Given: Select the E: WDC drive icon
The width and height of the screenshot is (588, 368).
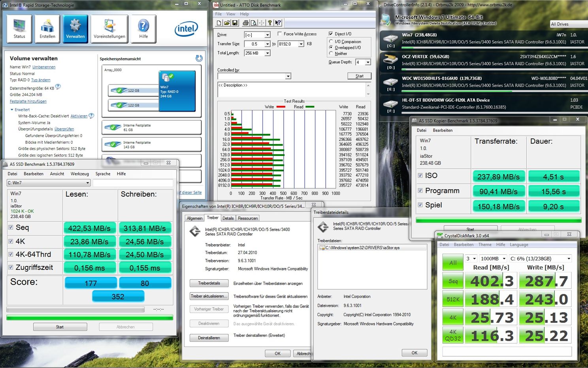Looking at the screenshot, I should click(x=390, y=82).
